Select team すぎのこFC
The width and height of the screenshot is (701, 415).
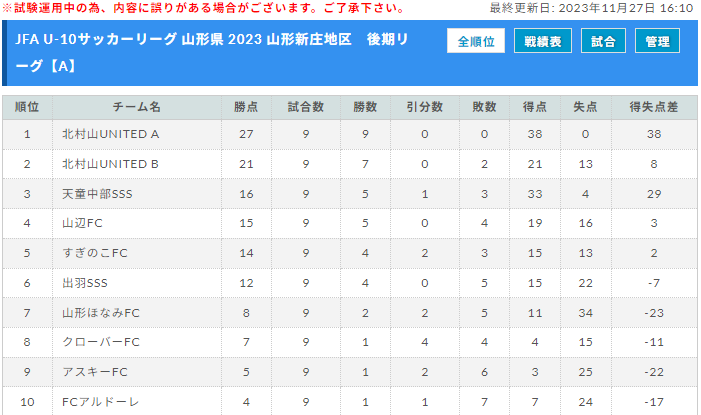[x=95, y=253]
